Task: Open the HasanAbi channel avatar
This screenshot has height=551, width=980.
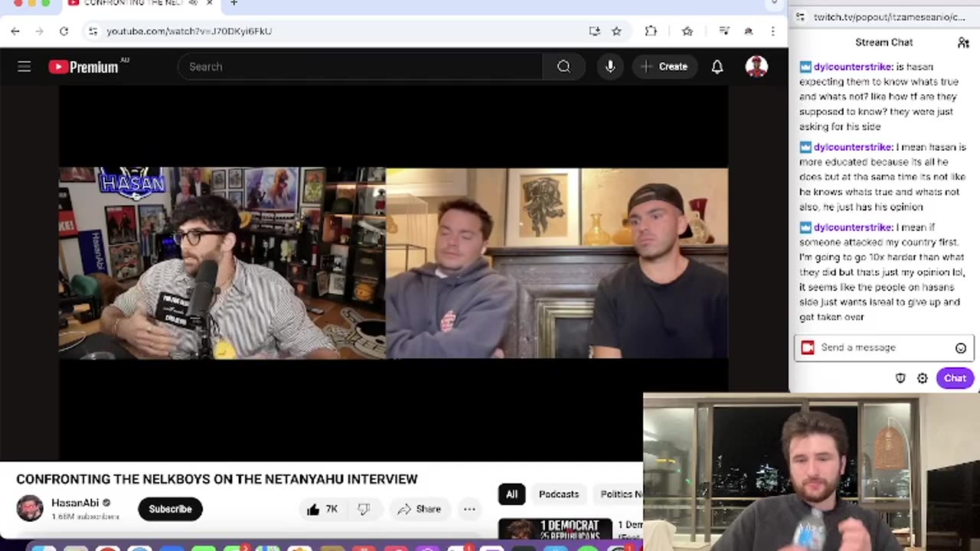Action: click(30, 508)
